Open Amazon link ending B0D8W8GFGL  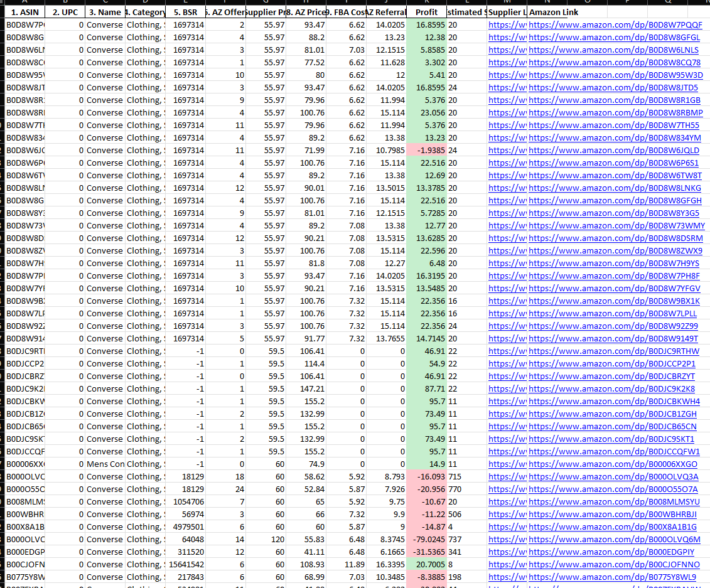[x=614, y=38]
